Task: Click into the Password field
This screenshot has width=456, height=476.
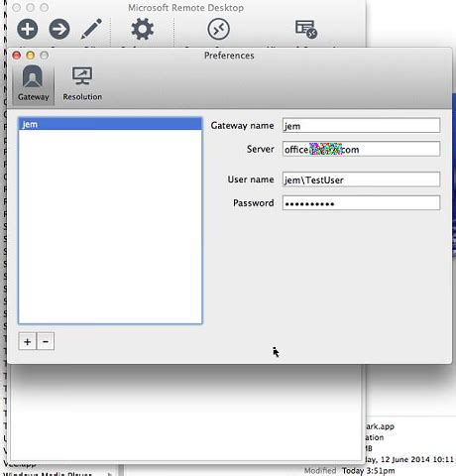Action: click(361, 203)
